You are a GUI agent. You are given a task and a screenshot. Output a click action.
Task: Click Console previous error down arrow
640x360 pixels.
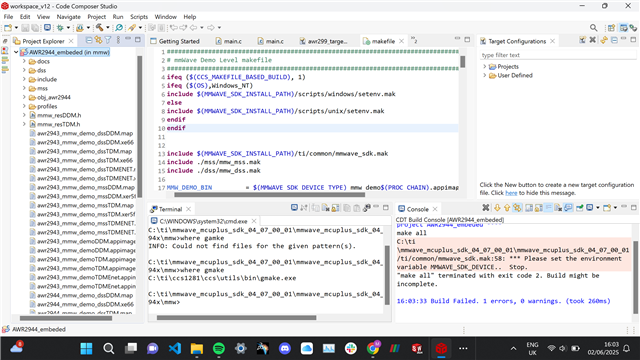point(497,208)
